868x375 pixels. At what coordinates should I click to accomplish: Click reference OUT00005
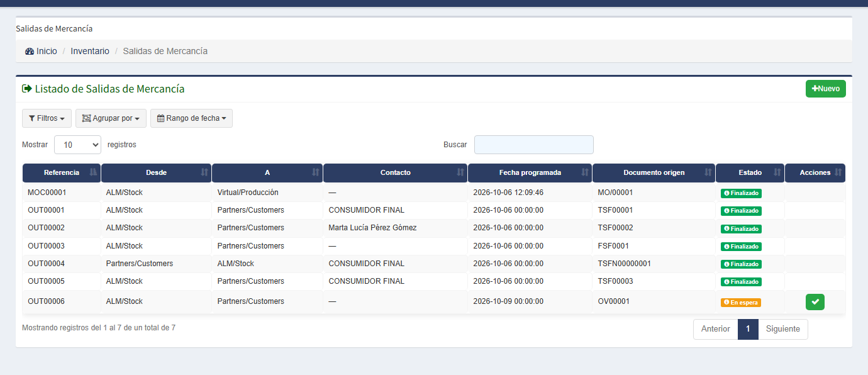tap(46, 281)
